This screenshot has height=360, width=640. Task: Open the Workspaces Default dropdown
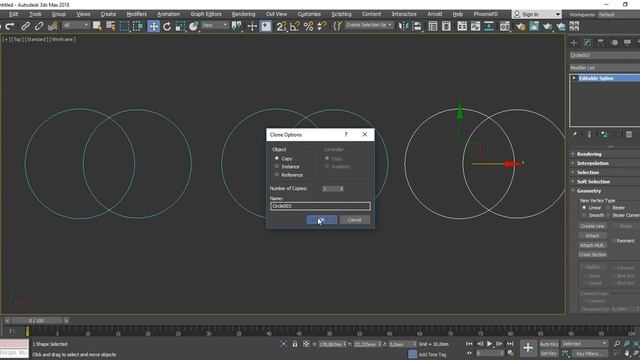click(x=618, y=15)
